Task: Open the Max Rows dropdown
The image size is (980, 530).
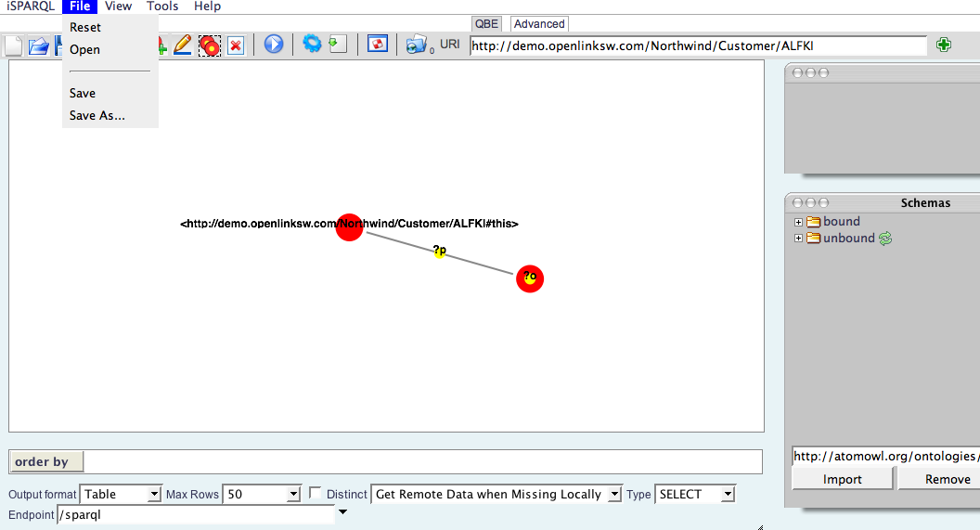Action: pos(262,495)
